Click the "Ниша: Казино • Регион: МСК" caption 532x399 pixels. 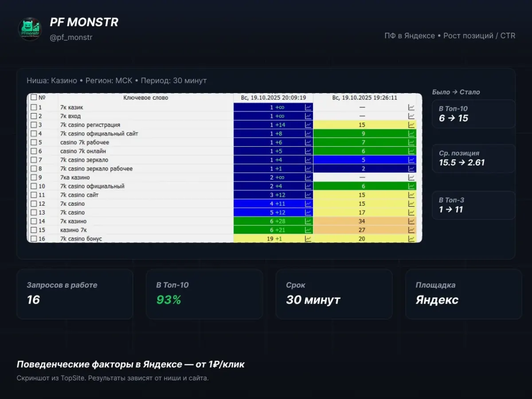click(79, 81)
